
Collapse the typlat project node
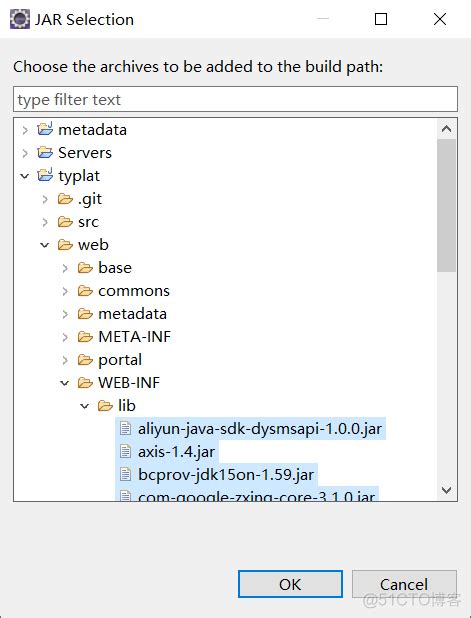coord(25,176)
